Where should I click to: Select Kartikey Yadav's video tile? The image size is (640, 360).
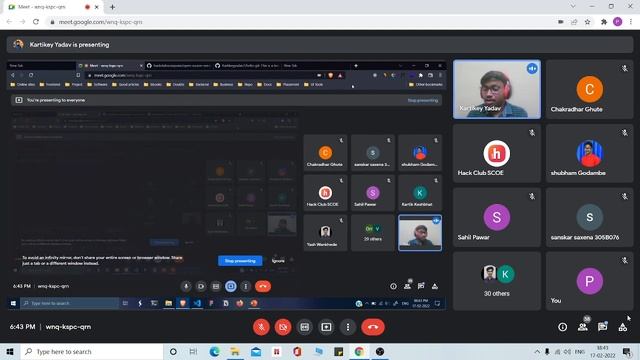(497, 89)
